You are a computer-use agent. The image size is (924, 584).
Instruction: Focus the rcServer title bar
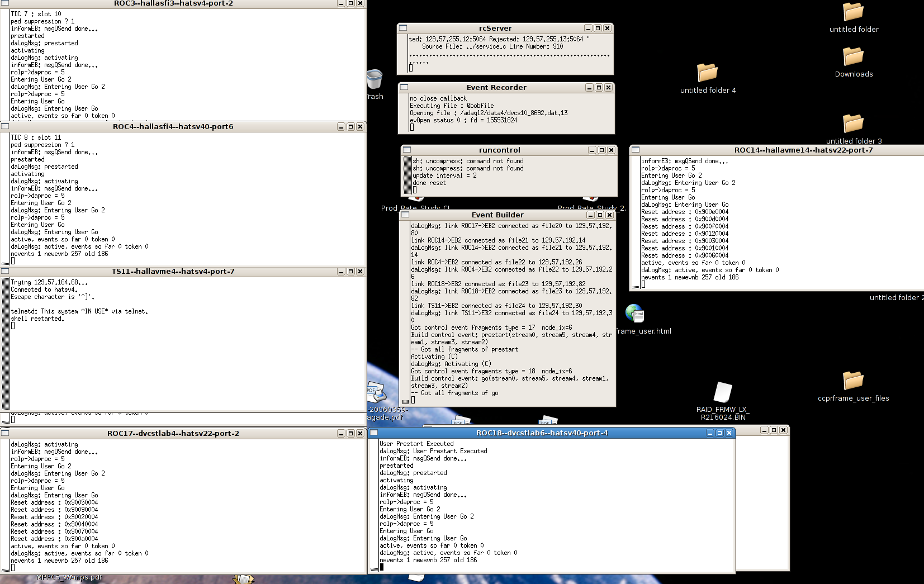pyautogui.click(x=495, y=28)
